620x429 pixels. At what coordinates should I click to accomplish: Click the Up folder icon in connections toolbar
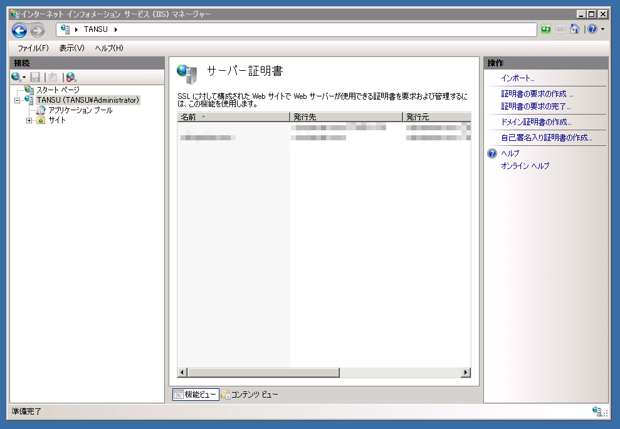53,77
